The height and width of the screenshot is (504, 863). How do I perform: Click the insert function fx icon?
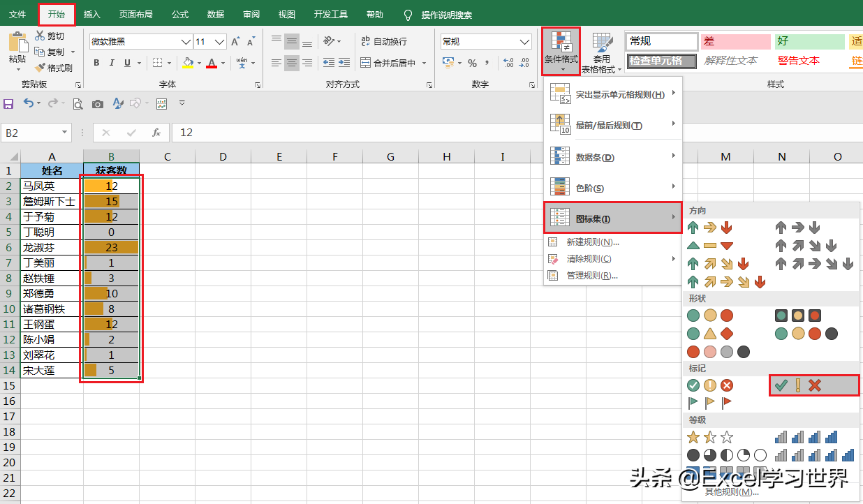click(156, 132)
